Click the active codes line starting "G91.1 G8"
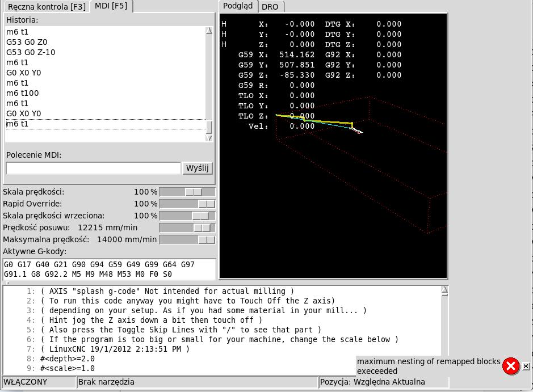The image size is (533, 392). tap(88, 274)
